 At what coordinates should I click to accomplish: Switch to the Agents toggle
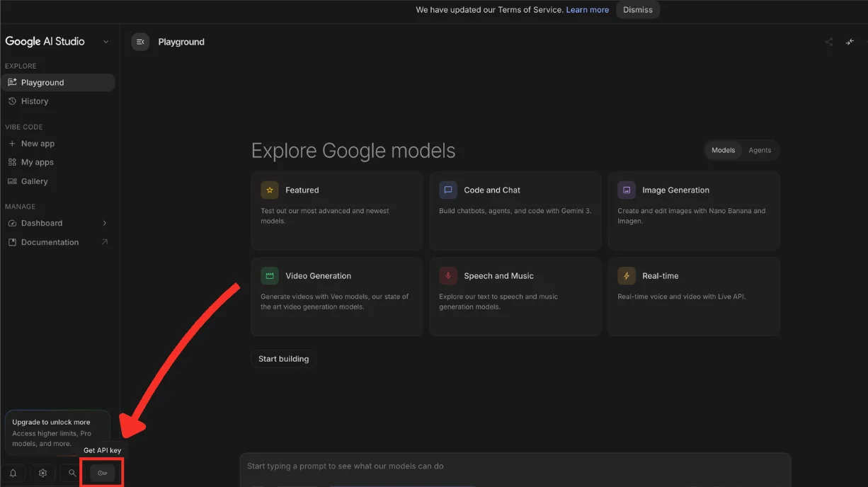(x=760, y=150)
